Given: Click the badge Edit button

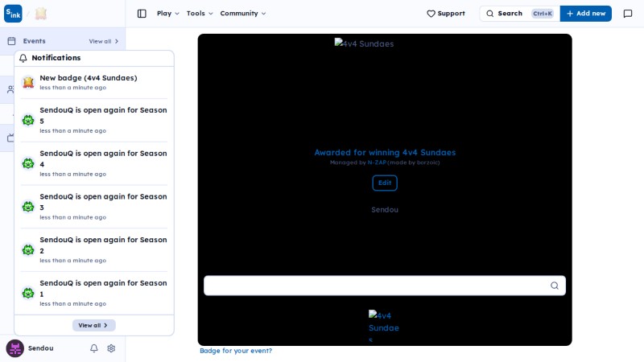Looking at the screenshot, I should point(385,183).
